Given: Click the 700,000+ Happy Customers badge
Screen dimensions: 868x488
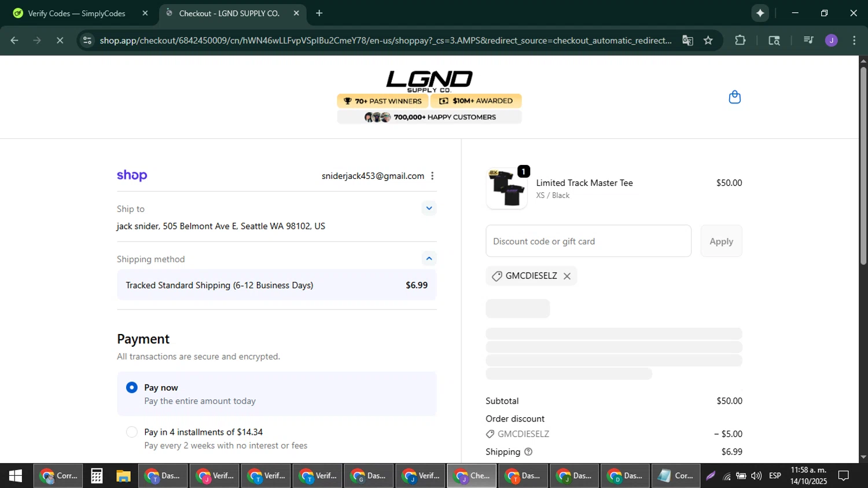Looking at the screenshot, I should coord(429,118).
